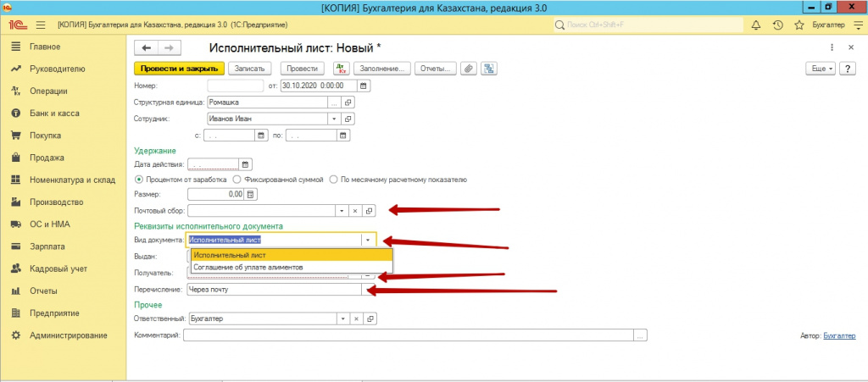Open Номенклатура и склад section
868x382 pixels.
tap(72, 180)
